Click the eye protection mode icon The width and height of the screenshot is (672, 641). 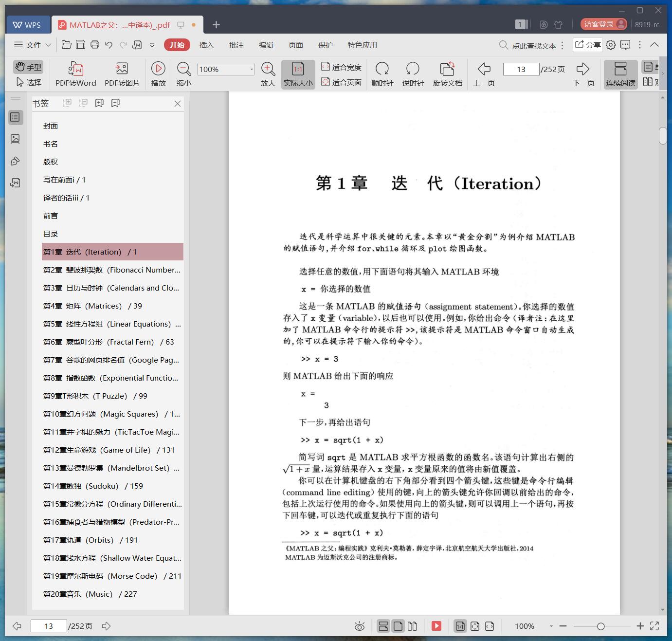pyautogui.click(x=360, y=626)
